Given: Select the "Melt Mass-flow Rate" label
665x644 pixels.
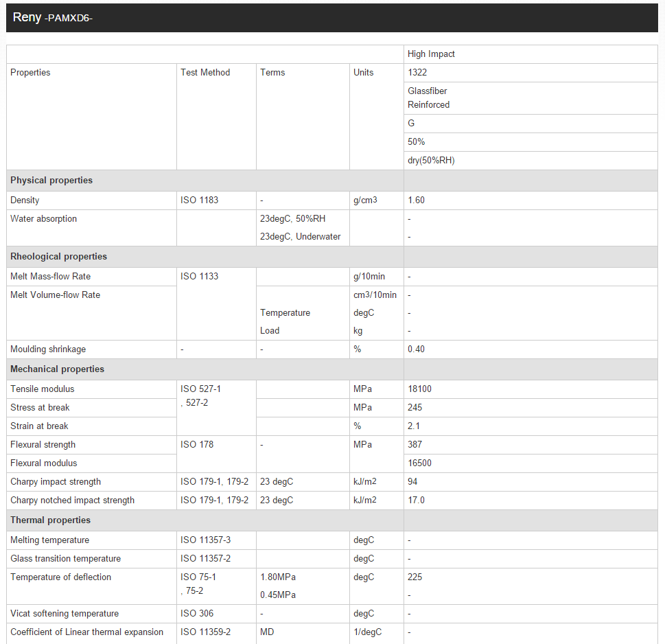Looking at the screenshot, I should tap(51, 277).
